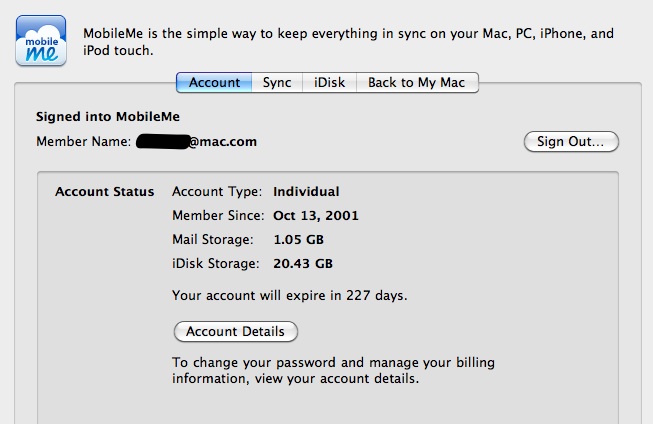Viewport: 653px width, 424px height.
Task: Click the Sign Out… button
Action: point(571,142)
